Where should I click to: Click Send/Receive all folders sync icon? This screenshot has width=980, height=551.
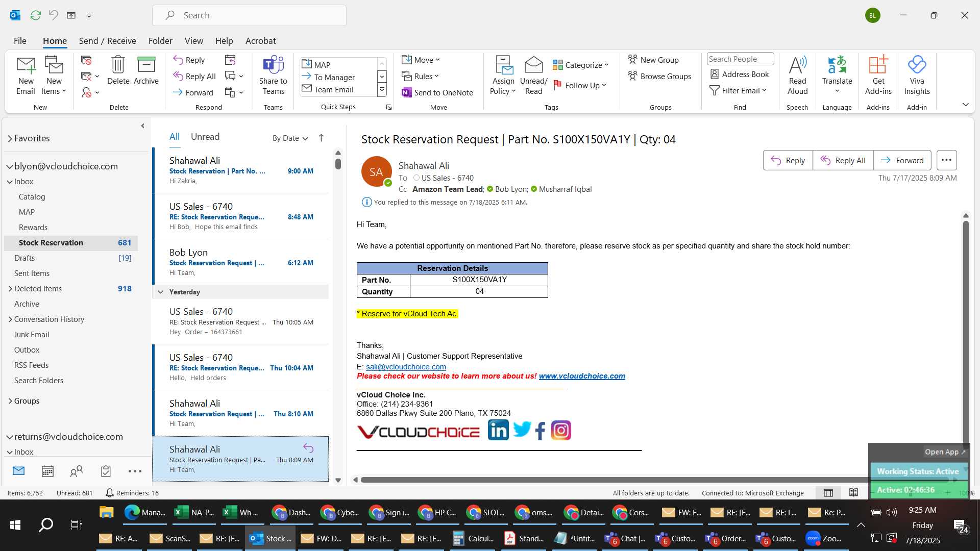tap(36, 15)
